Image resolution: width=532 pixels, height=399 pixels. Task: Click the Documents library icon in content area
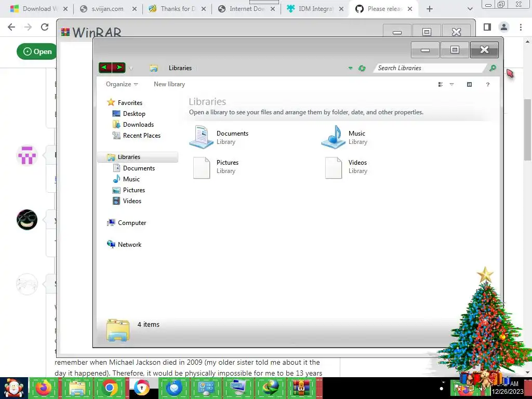(x=201, y=137)
